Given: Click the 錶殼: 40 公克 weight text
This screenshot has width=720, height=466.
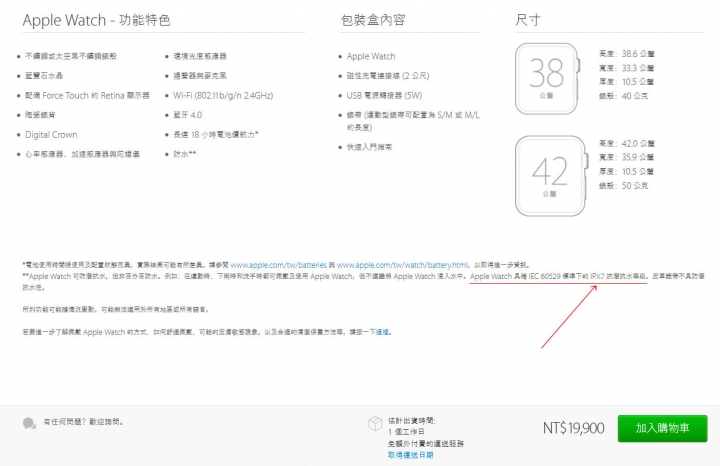Looking at the screenshot, I should coord(624,96).
